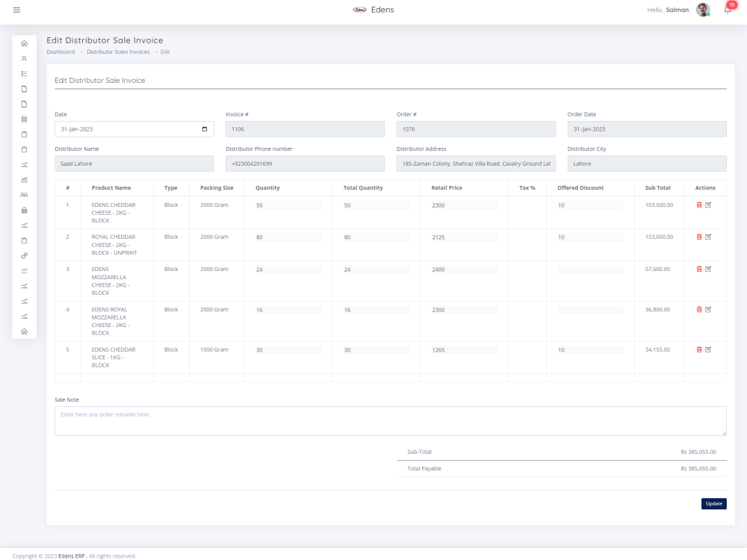The image size is (747, 560).
Task: Delete the EDENS CHEDDAR CHEESE 2KG row
Action: tap(699, 205)
